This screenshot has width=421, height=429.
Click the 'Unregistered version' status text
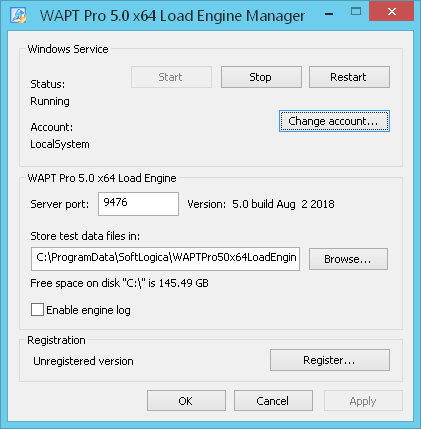[83, 361]
